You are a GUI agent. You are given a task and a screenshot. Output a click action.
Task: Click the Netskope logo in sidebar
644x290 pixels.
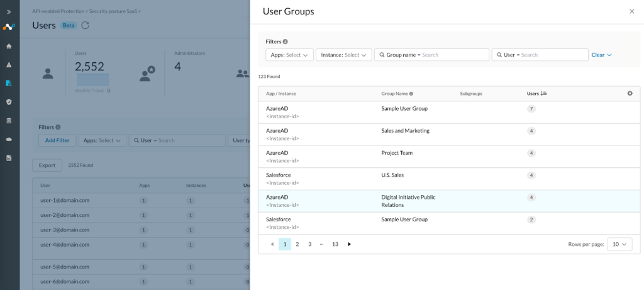click(9, 27)
